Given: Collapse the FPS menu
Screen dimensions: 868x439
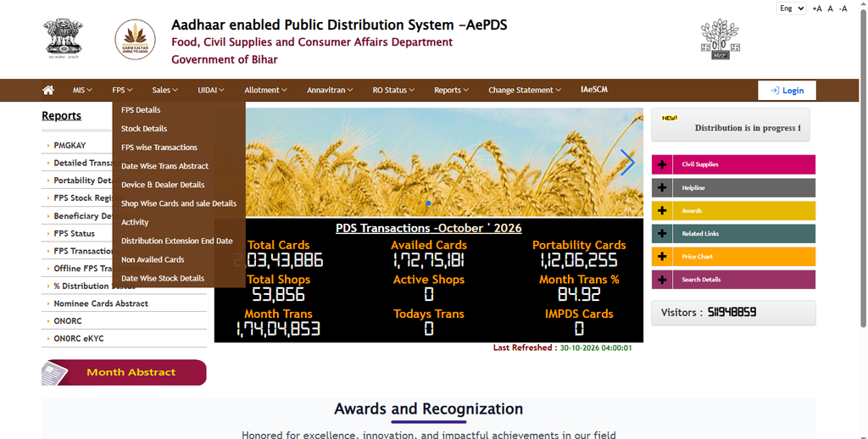Looking at the screenshot, I should [x=122, y=90].
